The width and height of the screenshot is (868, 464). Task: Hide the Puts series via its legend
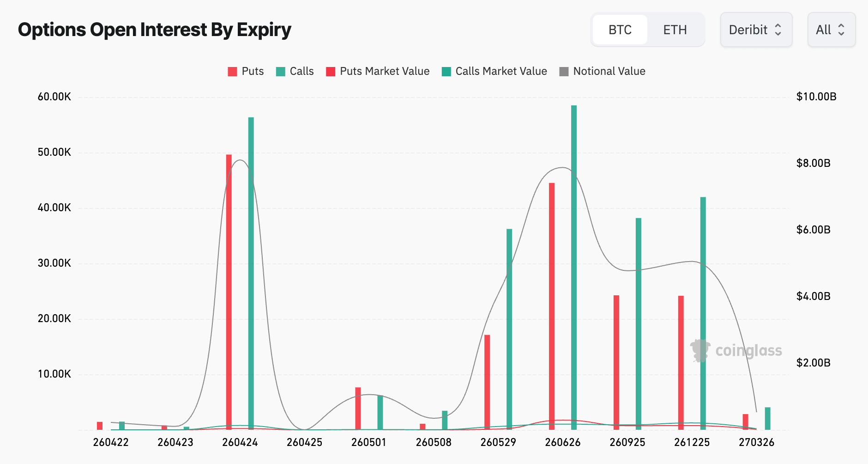(232, 71)
